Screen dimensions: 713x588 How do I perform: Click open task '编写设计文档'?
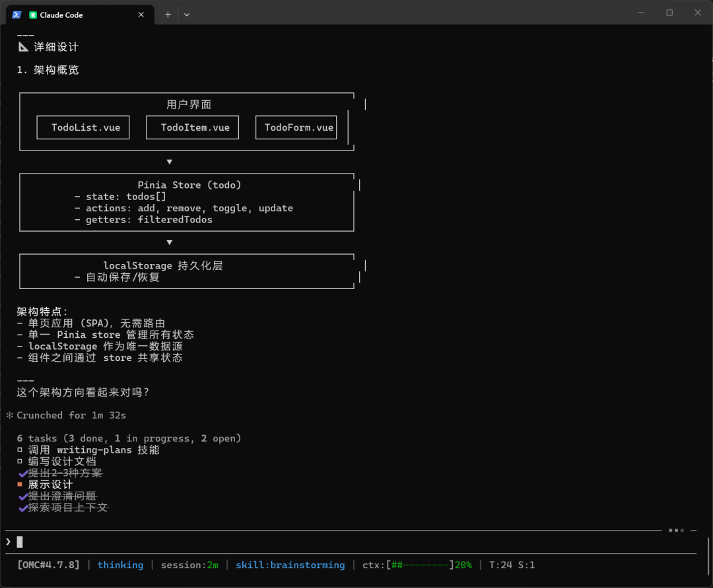coord(57,462)
